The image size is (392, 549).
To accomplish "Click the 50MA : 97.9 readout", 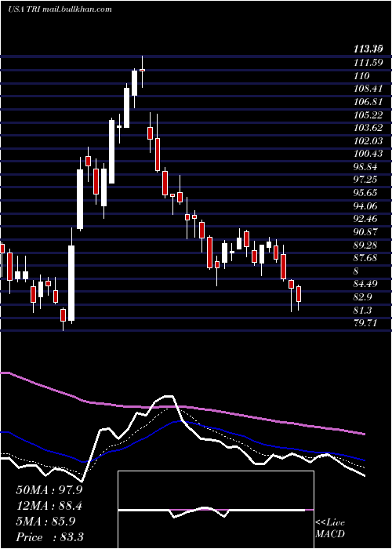I will pos(49,490).
